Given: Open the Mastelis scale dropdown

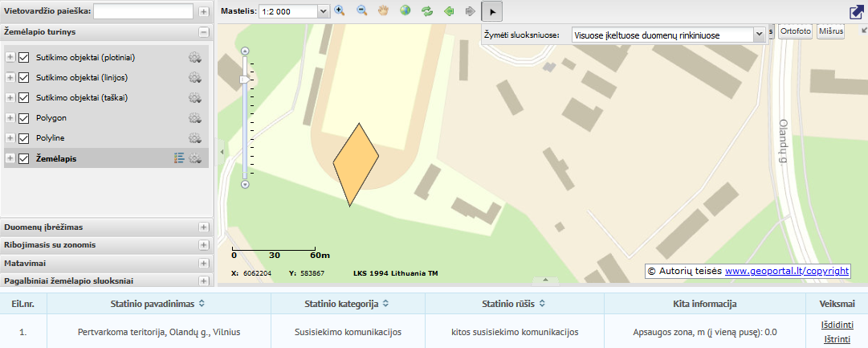Looking at the screenshot, I should click(x=323, y=12).
